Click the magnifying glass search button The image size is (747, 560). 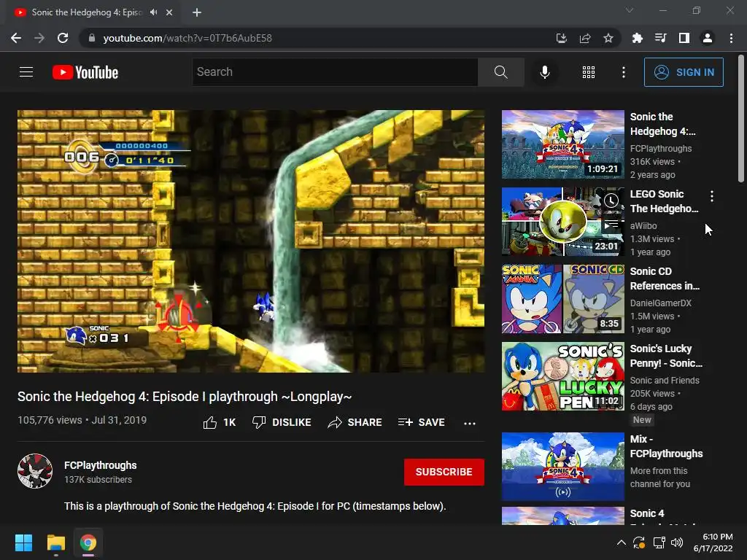500,72
